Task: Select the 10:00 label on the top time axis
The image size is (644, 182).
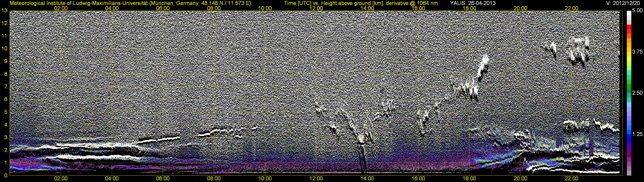Action: click(x=265, y=8)
